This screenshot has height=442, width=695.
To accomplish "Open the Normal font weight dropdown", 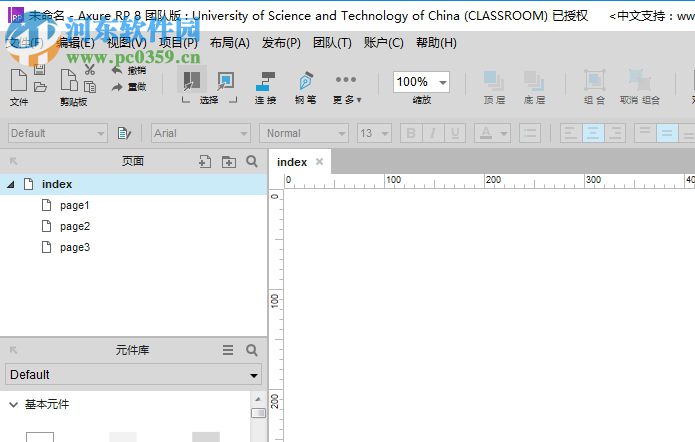I will tap(304, 133).
